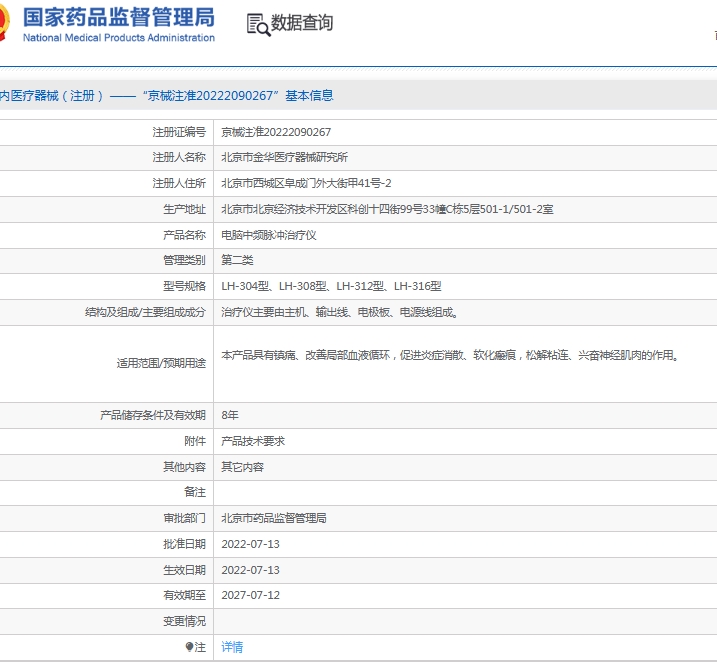Click the 基本信息 page heading
Screen dimensions: 717x668
(309, 96)
